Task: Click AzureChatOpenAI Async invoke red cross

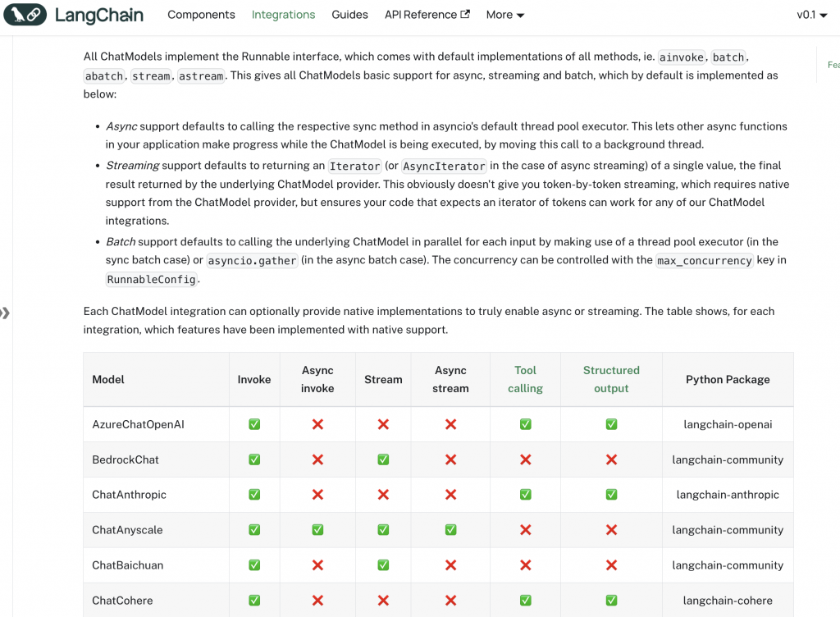Action: pyautogui.click(x=317, y=424)
